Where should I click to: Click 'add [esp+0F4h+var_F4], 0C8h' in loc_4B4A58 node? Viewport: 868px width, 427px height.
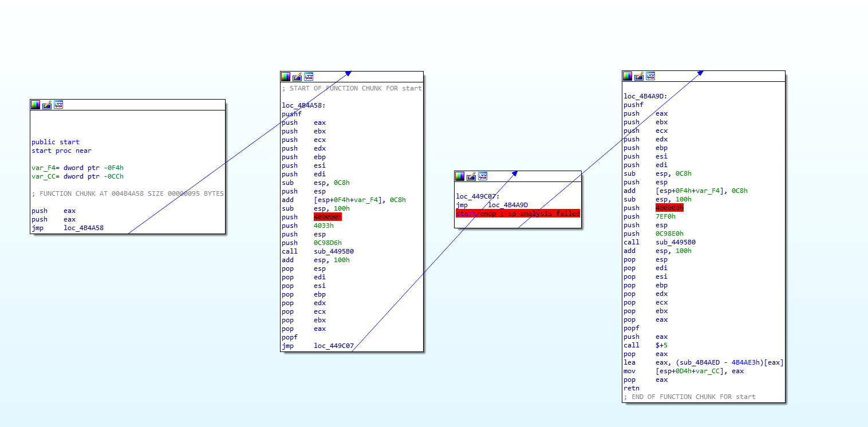coord(344,200)
